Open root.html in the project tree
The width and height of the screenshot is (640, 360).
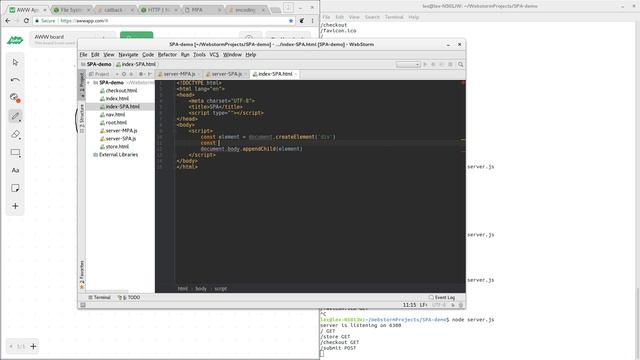pyautogui.click(x=113, y=122)
